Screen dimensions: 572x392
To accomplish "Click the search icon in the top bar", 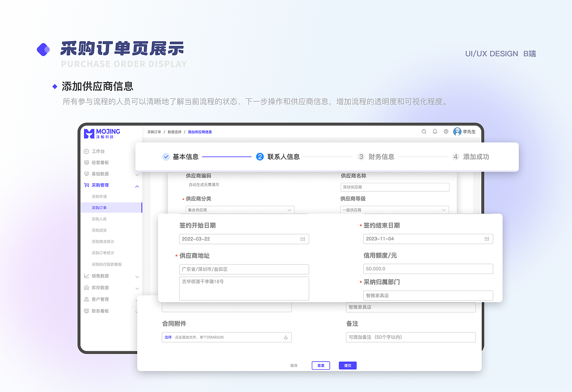I will point(424,132).
